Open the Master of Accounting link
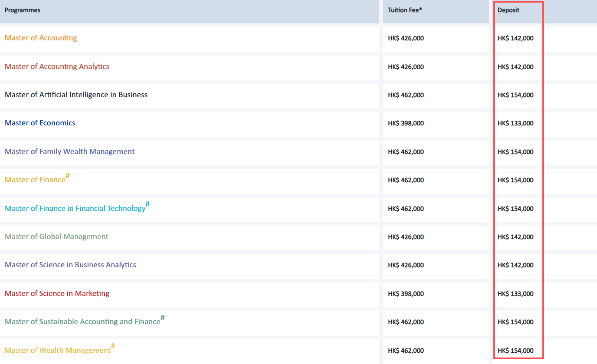 click(x=41, y=38)
